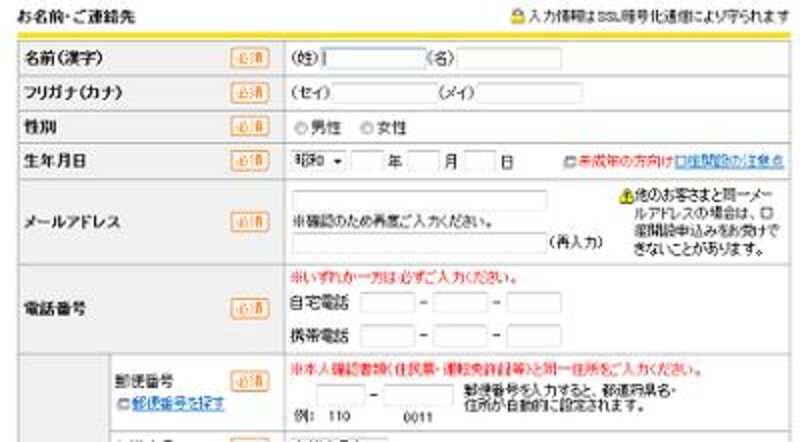Select the 女性 radio button

[366, 128]
